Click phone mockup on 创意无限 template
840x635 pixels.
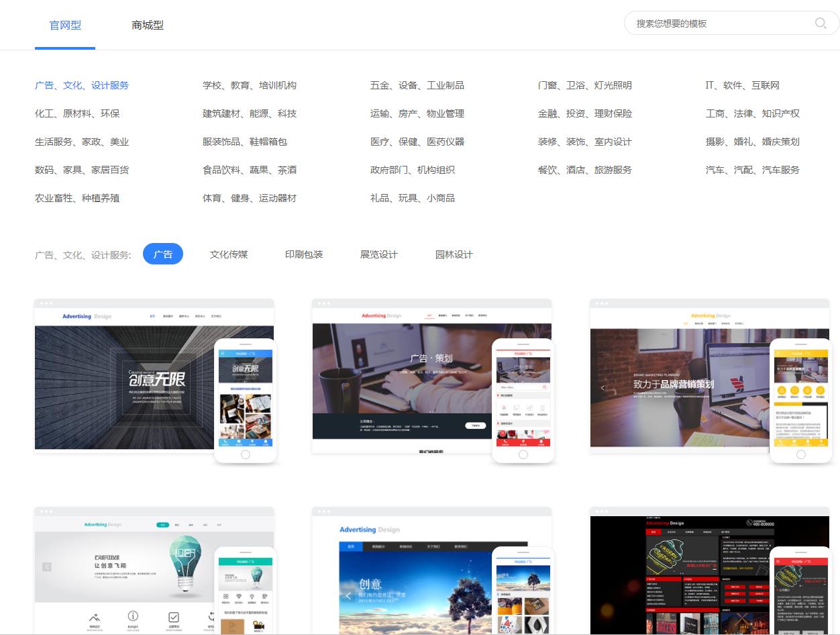coord(246,401)
